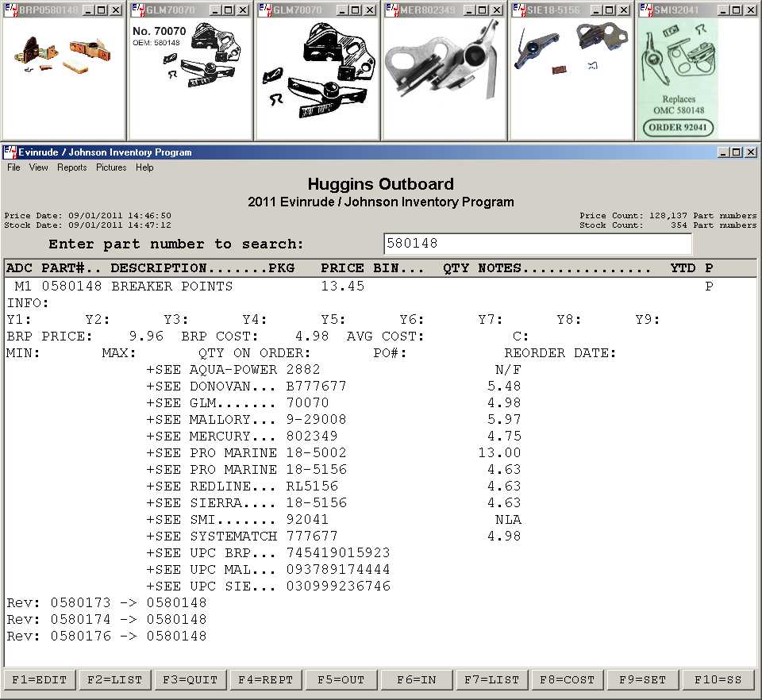Screen dimensions: 762x700
Task: Select the SMI 92041 cross-reference line
Action: (x=333, y=519)
